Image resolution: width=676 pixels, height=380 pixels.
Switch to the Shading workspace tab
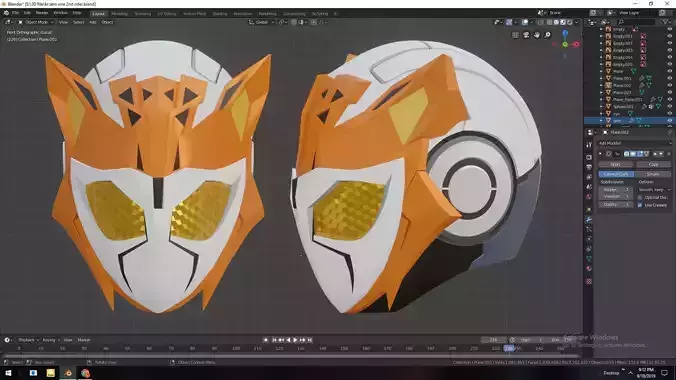tap(219, 14)
